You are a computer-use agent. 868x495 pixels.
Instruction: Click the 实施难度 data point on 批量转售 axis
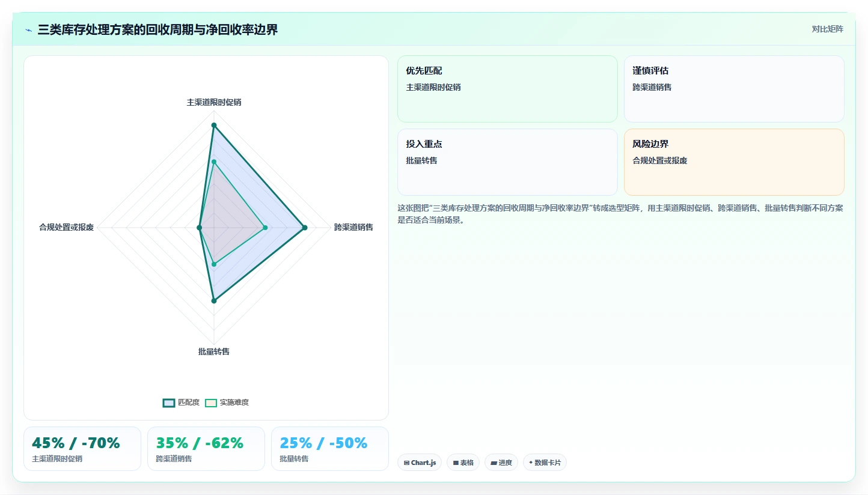coord(214,264)
